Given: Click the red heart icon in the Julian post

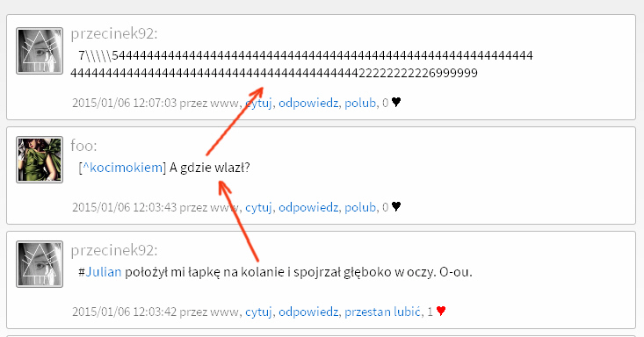Looking at the screenshot, I should tap(441, 311).
